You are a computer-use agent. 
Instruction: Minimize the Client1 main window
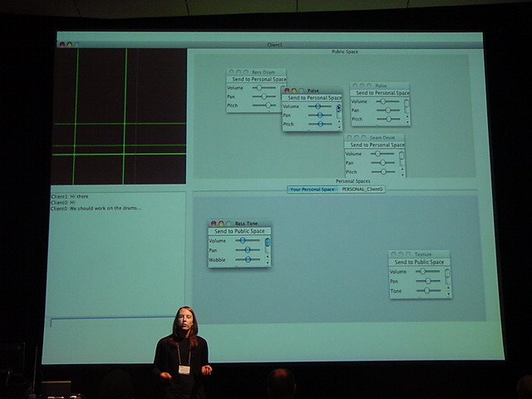(x=70, y=44)
